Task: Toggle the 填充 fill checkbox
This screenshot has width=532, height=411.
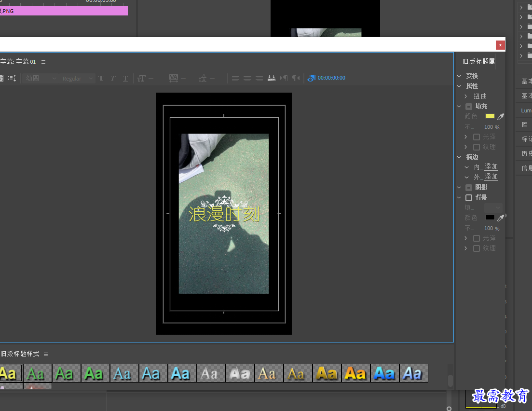Action: 469,107
